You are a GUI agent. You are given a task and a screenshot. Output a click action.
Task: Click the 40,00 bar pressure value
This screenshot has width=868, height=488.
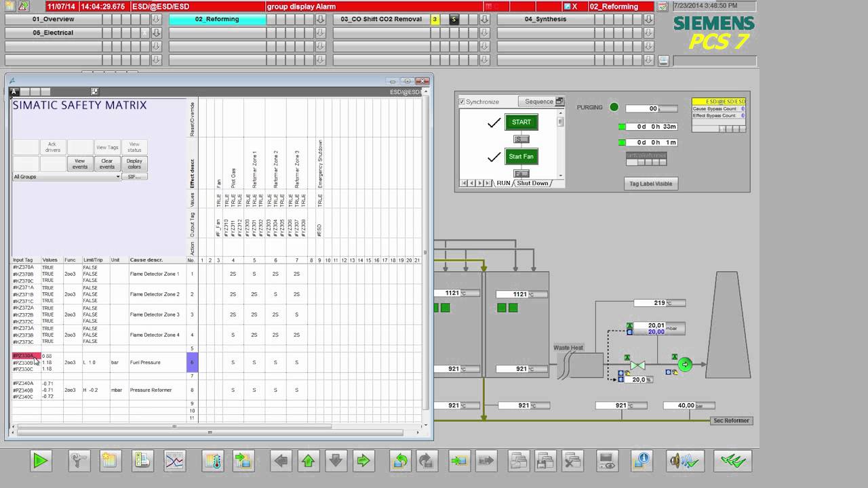click(x=688, y=405)
